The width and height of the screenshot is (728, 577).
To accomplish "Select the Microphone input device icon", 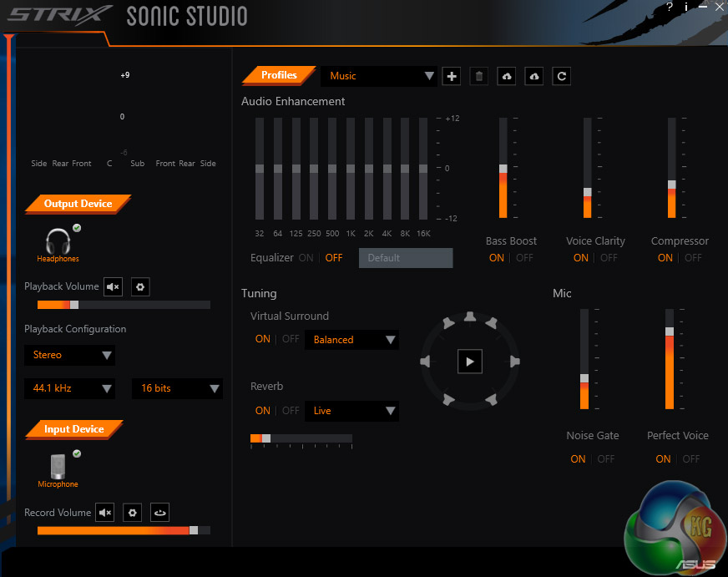I will 58,466.
